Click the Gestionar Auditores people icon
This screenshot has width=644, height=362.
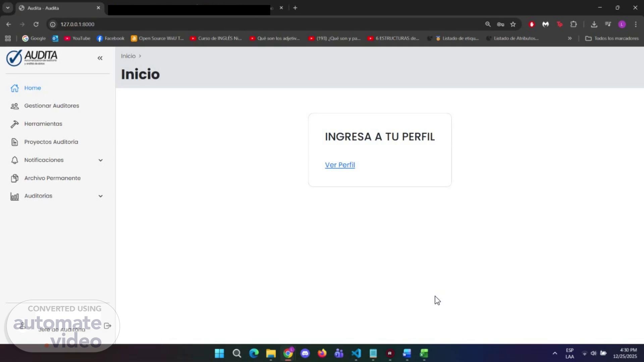14,106
